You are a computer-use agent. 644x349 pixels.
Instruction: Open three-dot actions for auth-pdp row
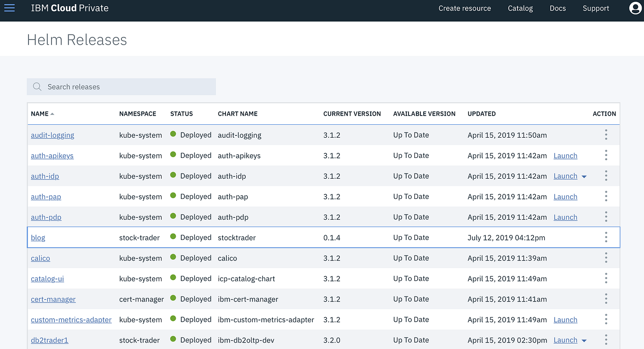[x=606, y=217]
